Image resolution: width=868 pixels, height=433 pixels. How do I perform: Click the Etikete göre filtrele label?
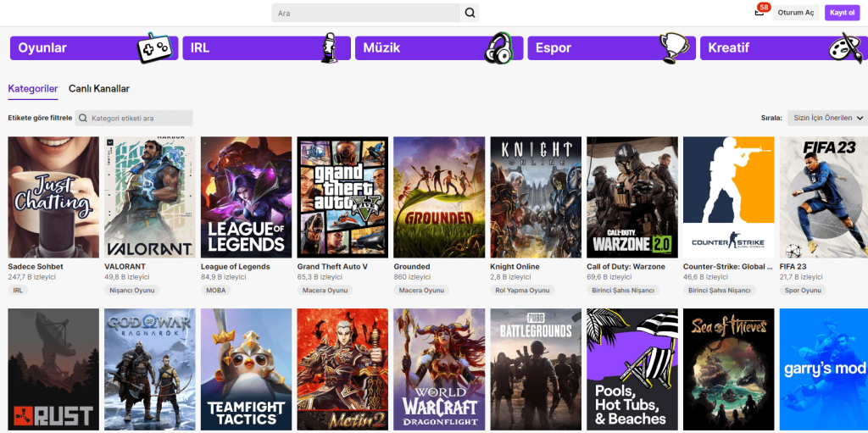(40, 118)
